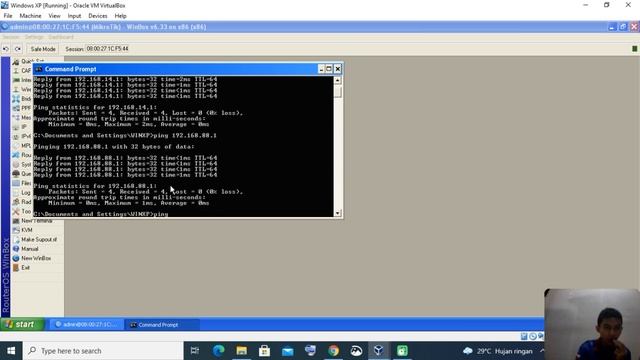Open PPP in WinBox sidebar
This screenshot has height=360, width=640.
tap(22, 108)
